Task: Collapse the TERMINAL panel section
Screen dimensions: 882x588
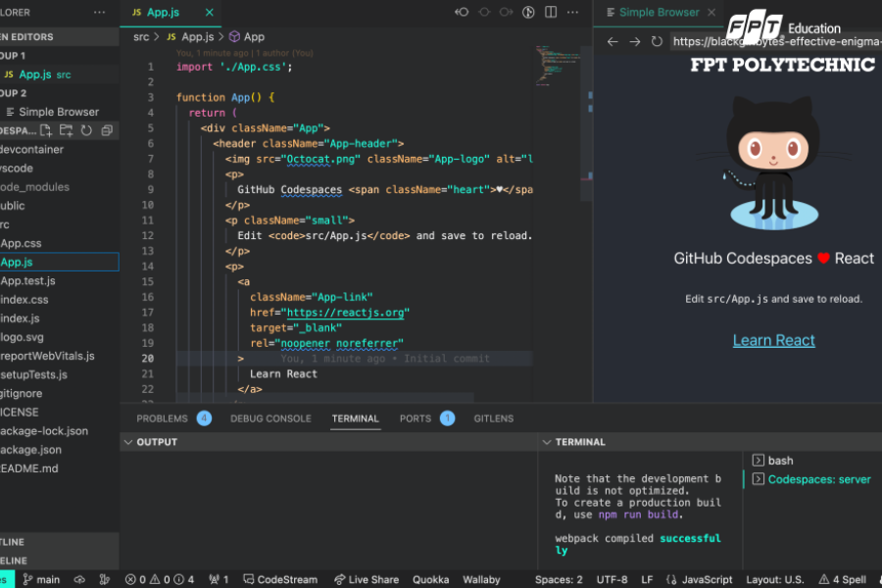Action: (546, 442)
